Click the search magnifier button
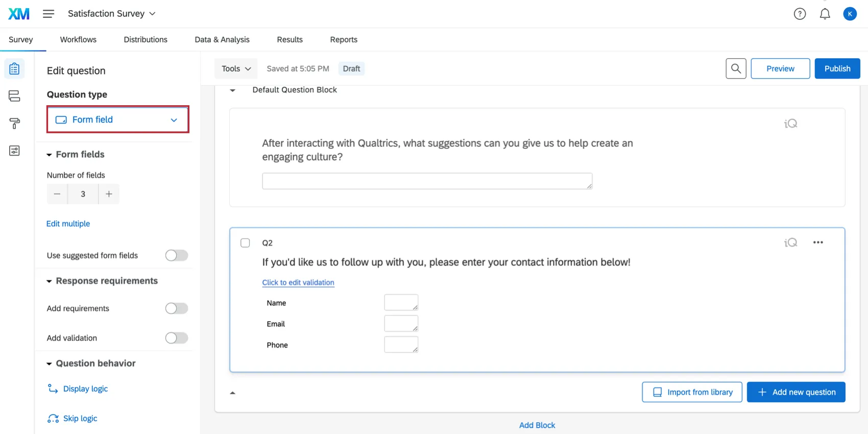 tap(736, 68)
